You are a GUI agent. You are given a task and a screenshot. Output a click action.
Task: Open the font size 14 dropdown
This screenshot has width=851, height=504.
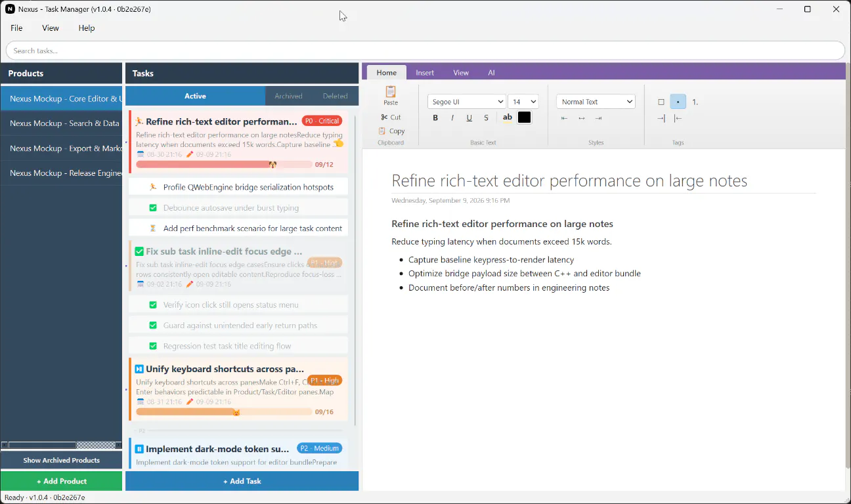click(523, 102)
